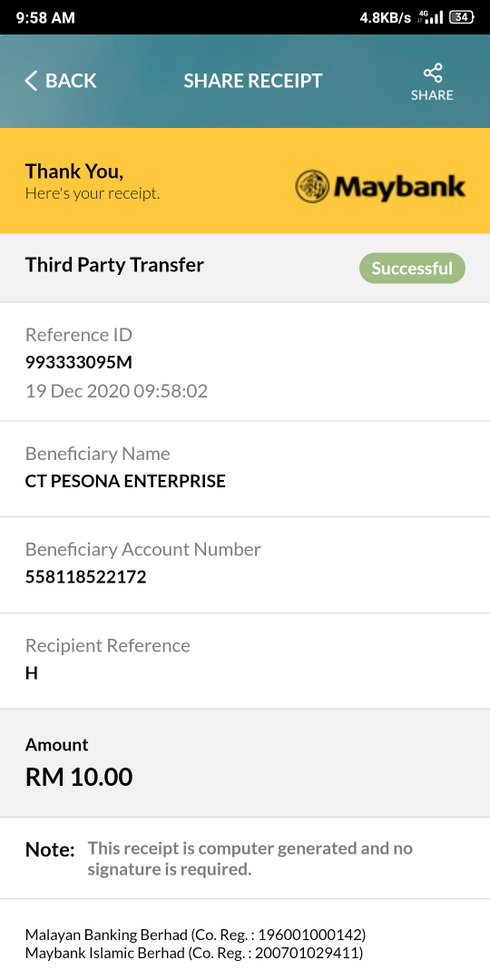Tap the computer generated receipt note
Image resolution: width=490 pixels, height=980 pixels.
(250, 858)
